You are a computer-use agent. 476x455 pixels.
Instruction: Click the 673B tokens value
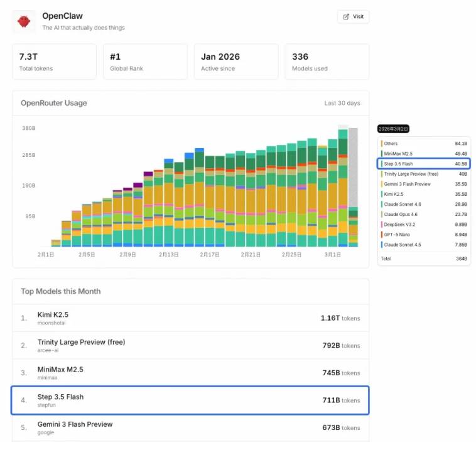click(x=341, y=428)
